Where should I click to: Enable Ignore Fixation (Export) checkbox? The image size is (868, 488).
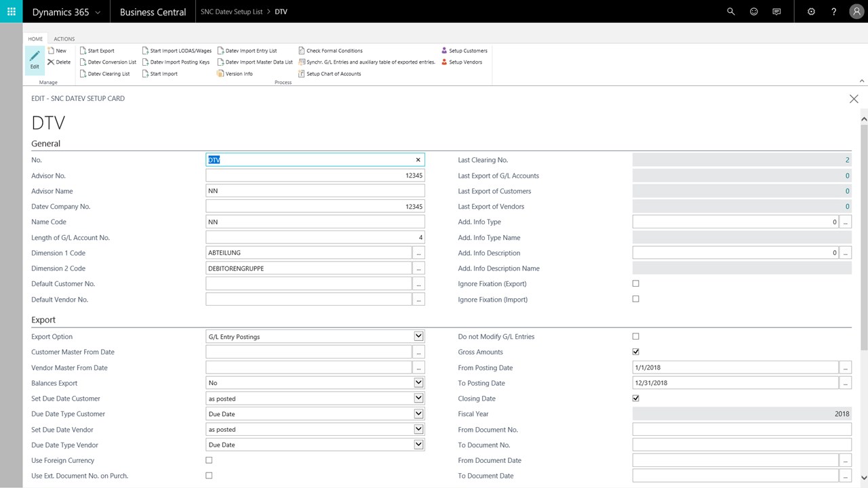pos(635,283)
